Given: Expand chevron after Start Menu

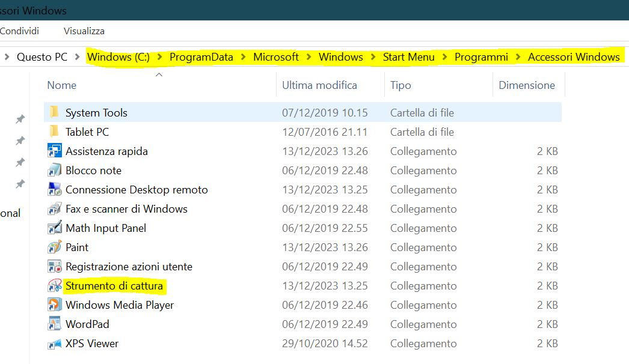Looking at the screenshot, I should (x=444, y=57).
